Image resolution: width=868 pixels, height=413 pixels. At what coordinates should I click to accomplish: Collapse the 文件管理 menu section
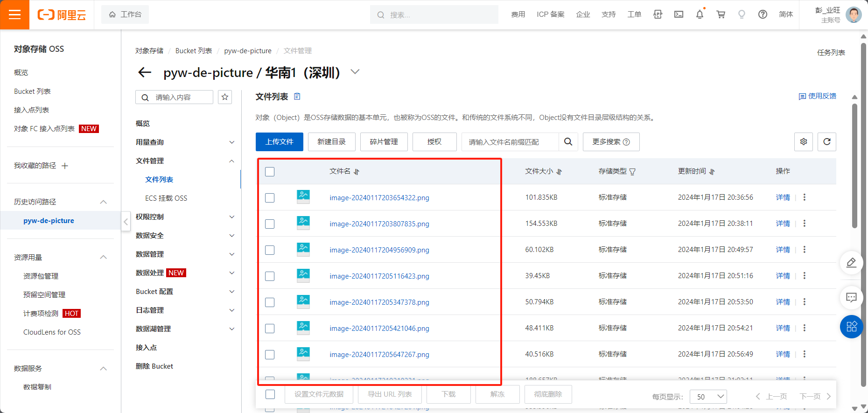tap(232, 161)
